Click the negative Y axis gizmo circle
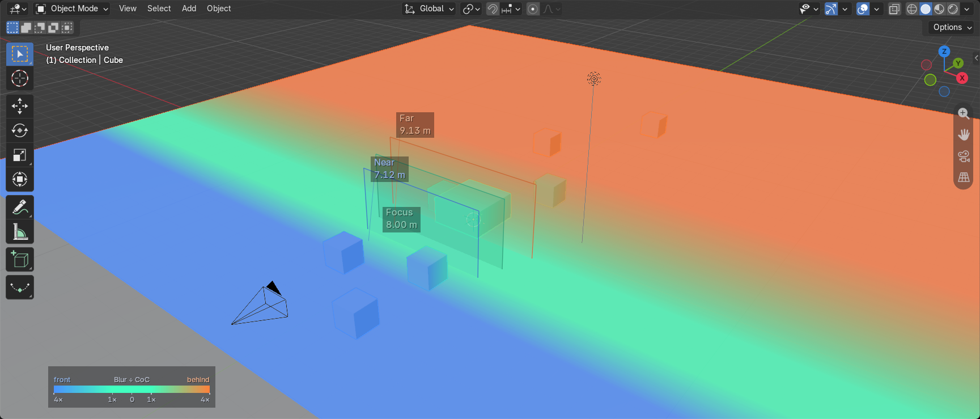The width and height of the screenshot is (980, 419). pyautogui.click(x=930, y=80)
